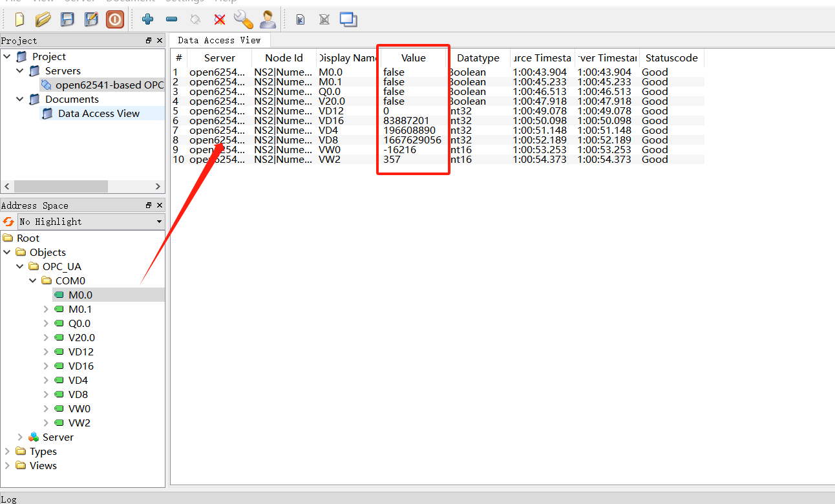Collapse the COM0 folder

point(32,281)
